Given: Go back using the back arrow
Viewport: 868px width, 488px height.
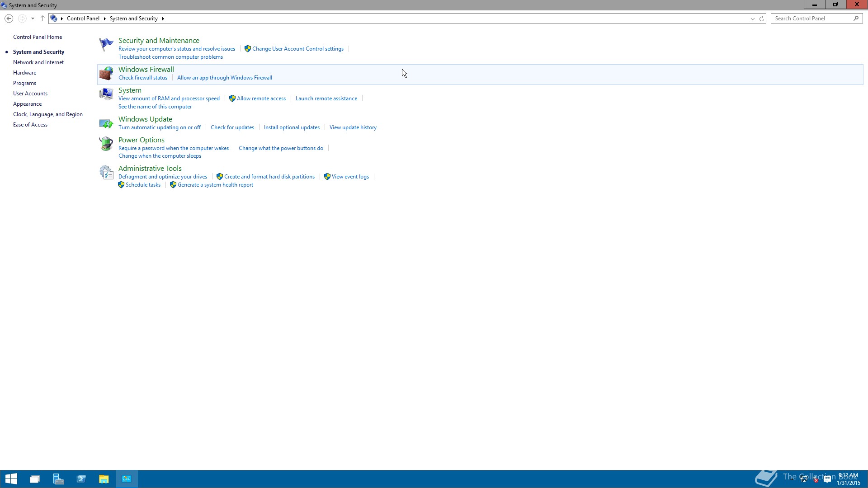Looking at the screenshot, I should (9, 19).
